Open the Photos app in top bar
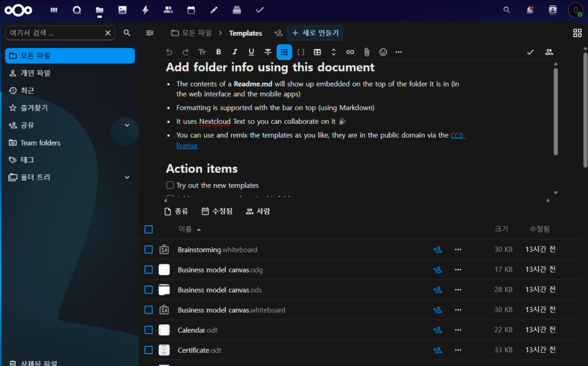This screenshot has height=366, width=588. pos(122,10)
